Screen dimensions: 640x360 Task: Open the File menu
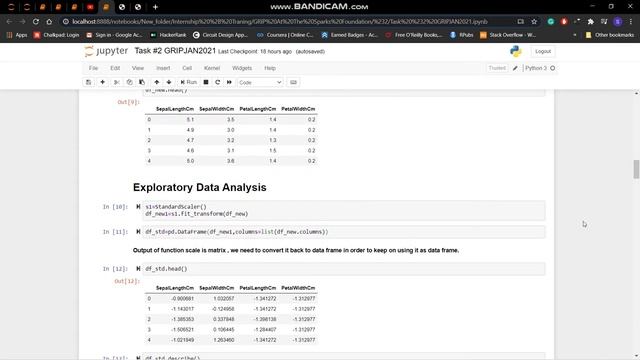coord(93,68)
